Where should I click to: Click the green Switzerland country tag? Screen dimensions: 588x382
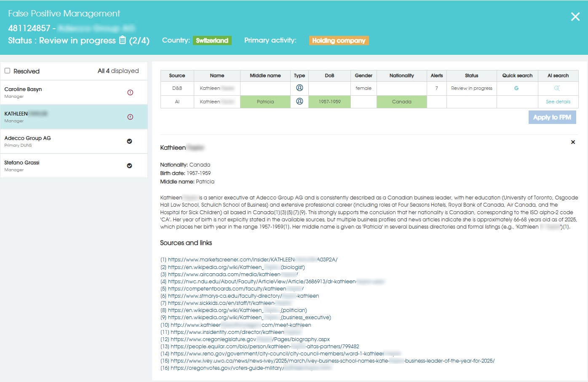pos(212,40)
